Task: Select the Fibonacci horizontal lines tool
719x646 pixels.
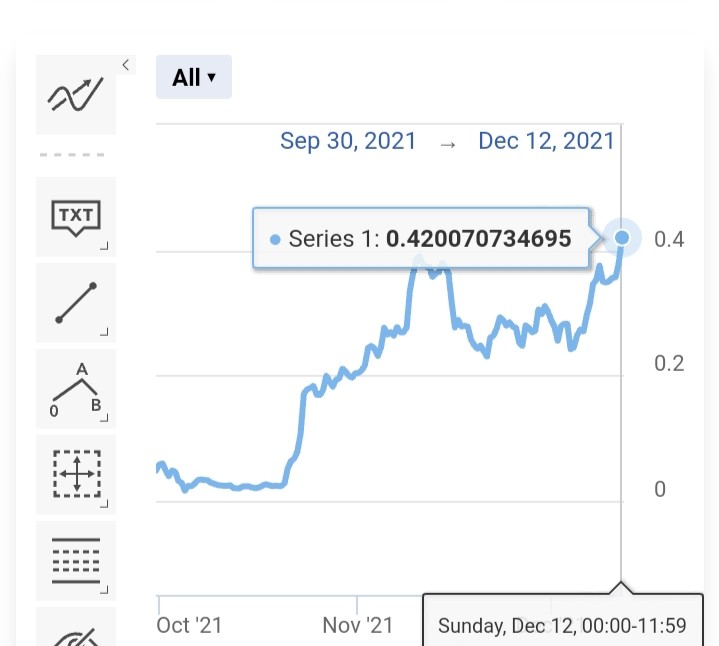Action: point(76,561)
